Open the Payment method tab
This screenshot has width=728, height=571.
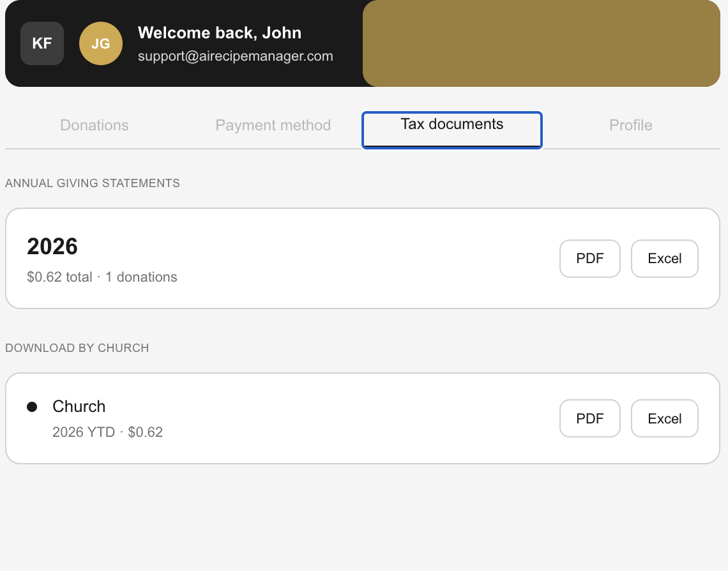(x=273, y=125)
